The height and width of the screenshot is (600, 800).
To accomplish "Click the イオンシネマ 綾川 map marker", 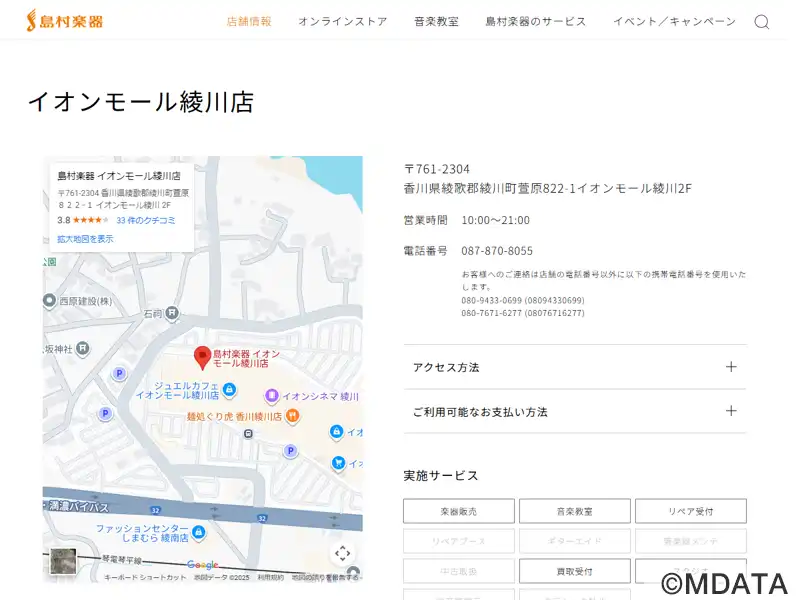I will pyautogui.click(x=270, y=396).
